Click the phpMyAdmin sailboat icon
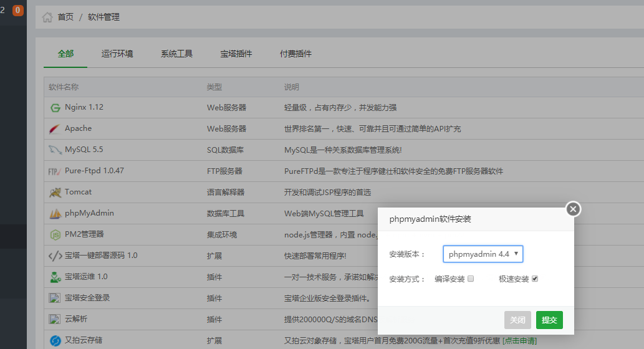 pyautogui.click(x=55, y=214)
